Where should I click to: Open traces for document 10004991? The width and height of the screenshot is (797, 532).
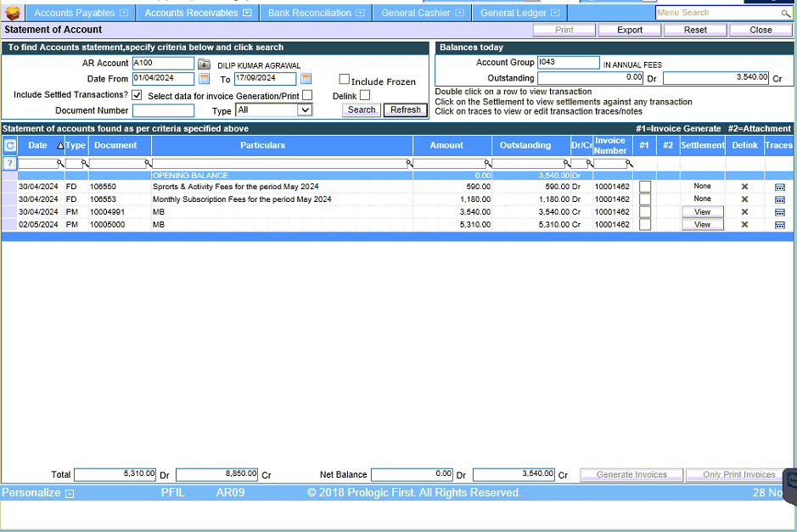(780, 212)
